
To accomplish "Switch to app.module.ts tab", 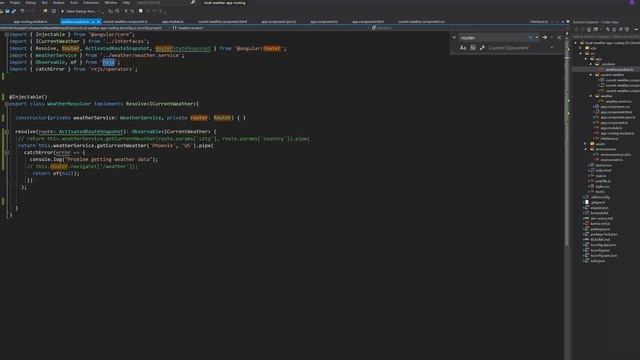I will (173, 22).
